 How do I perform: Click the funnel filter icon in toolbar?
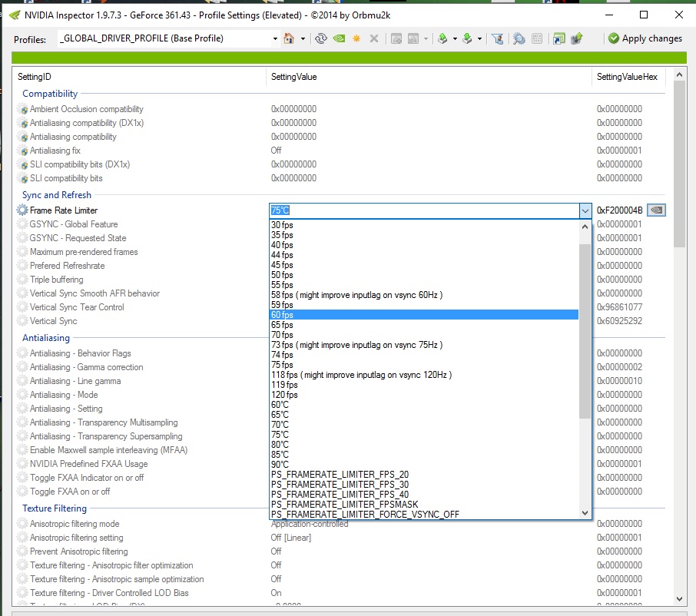(x=497, y=38)
